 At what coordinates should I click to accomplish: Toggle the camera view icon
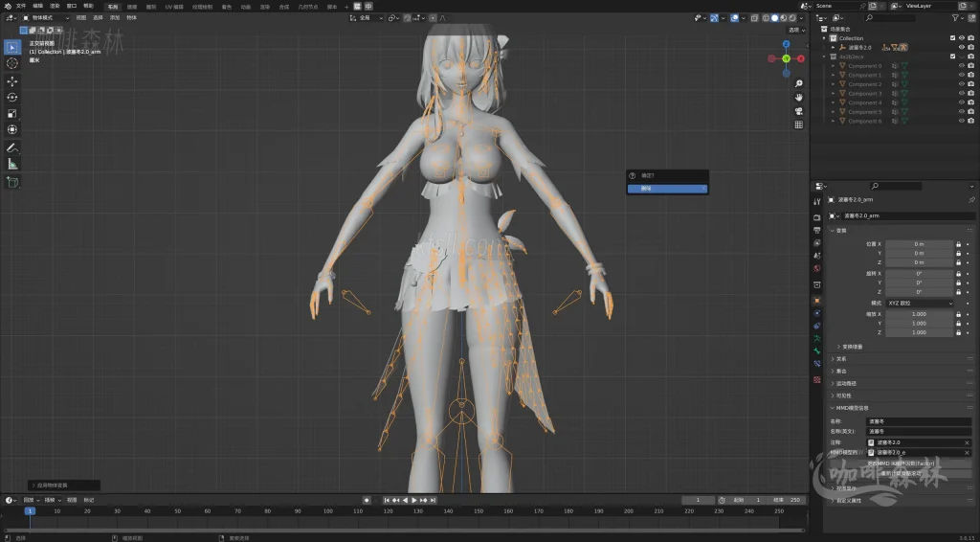tap(799, 111)
